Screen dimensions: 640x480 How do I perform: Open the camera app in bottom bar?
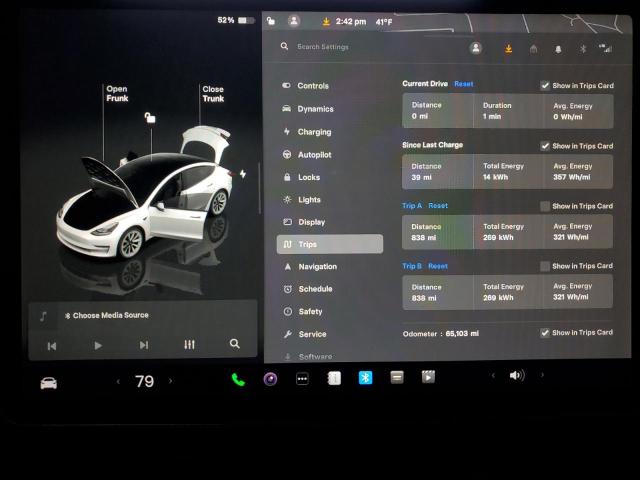pyautogui.click(x=270, y=379)
